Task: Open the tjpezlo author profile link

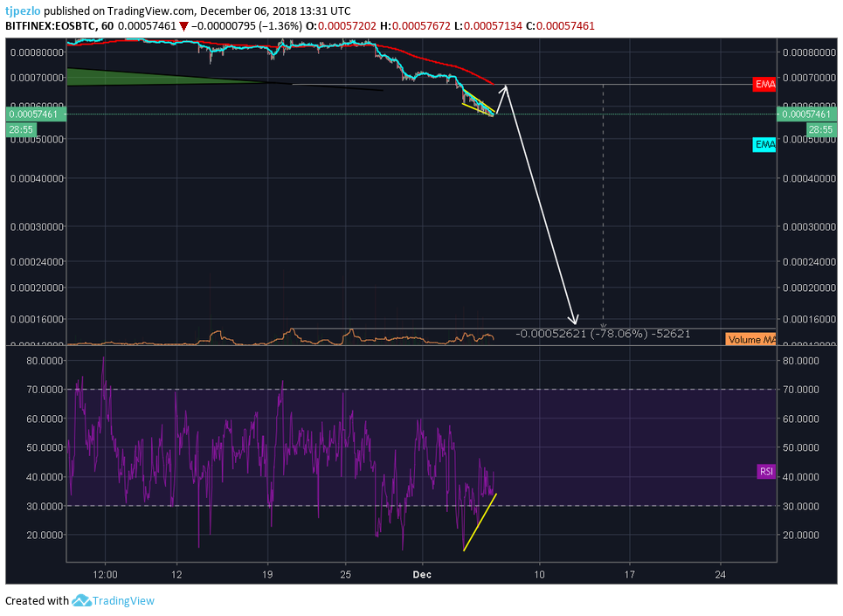Action: pyautogui.click(x=23, y=10)
